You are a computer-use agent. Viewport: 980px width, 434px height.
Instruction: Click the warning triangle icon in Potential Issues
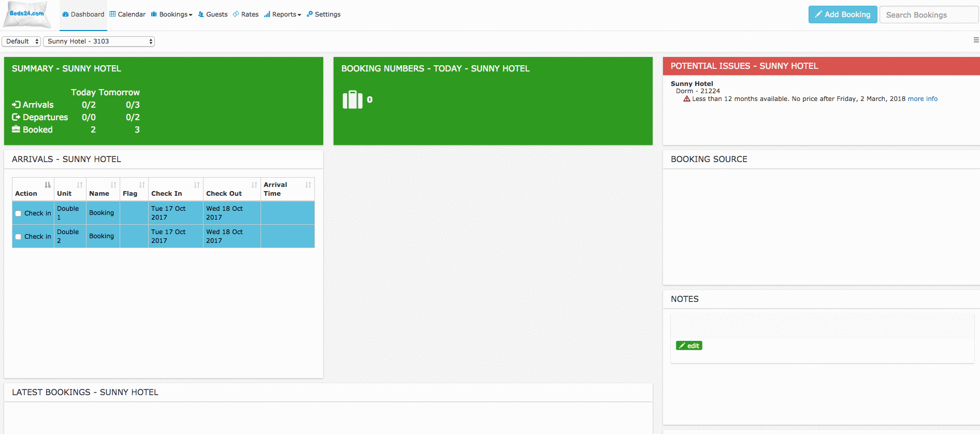click(687, 99)
